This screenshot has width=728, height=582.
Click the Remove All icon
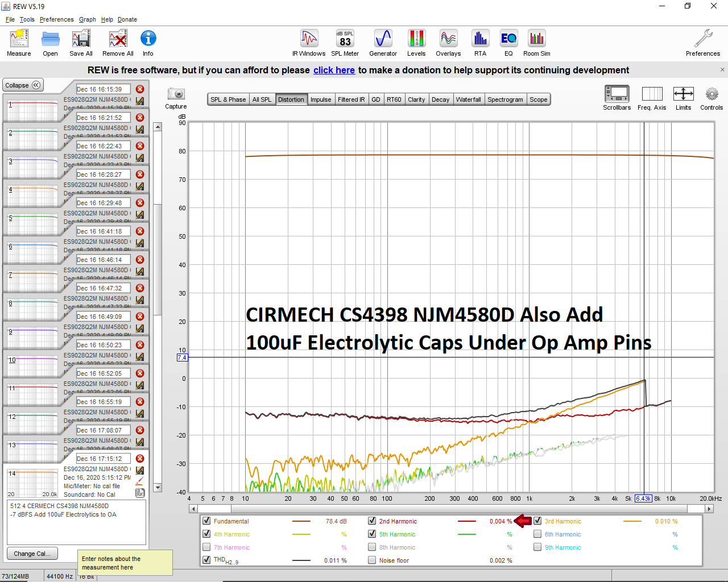coord(118,39)
